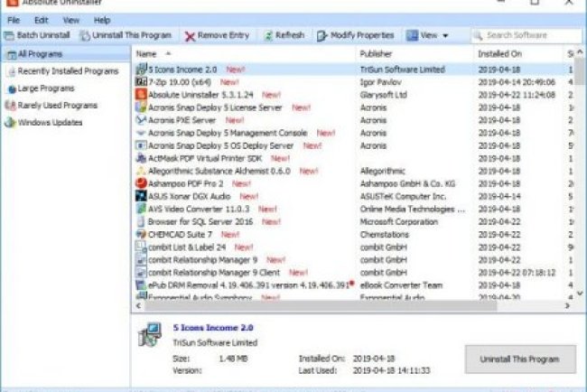587x392 pixels.
Task: Open the Help menu
Action: coord(102,20)
